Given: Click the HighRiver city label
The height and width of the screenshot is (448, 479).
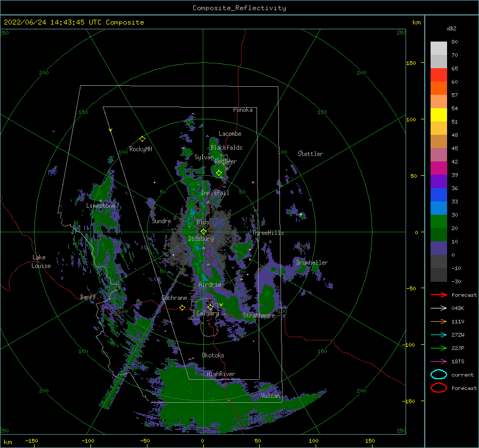Looking at the screenshot, I should (x=221, y=374).
